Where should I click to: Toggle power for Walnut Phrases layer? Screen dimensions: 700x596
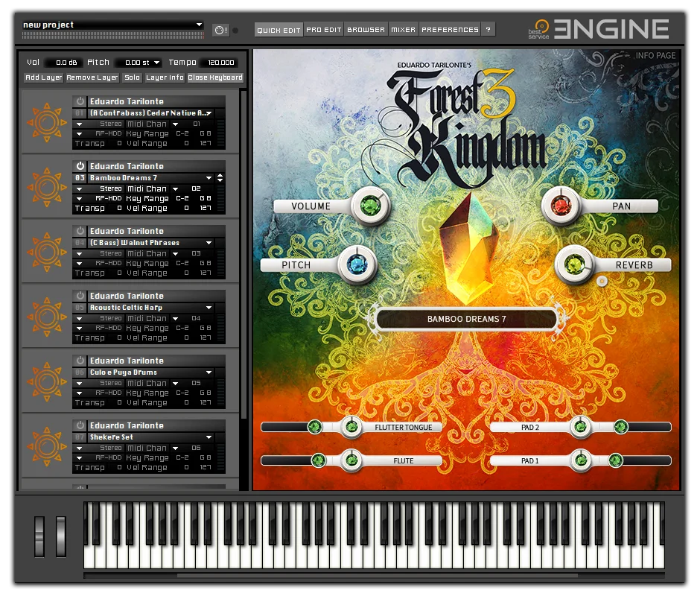pyautogui.click(x=80, y=230)
